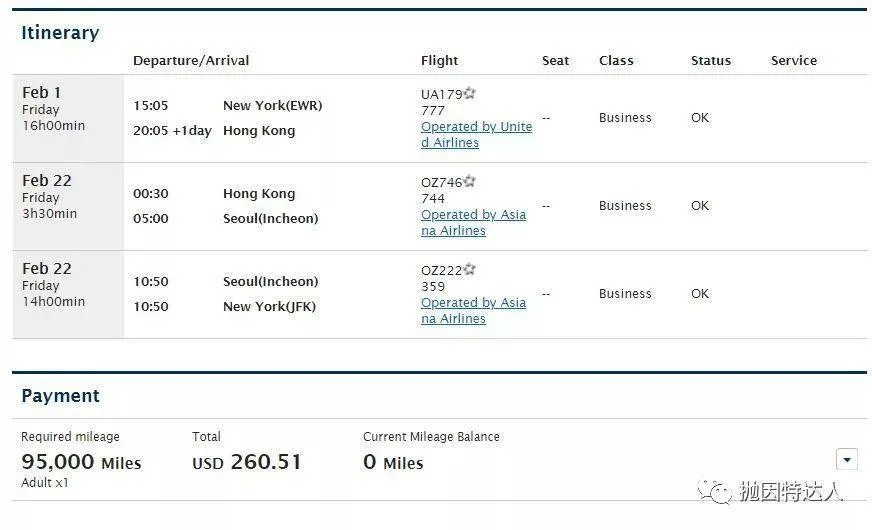Click the Star Alliance icon beside OZ746
872x530 pixels.
[469, 181]
